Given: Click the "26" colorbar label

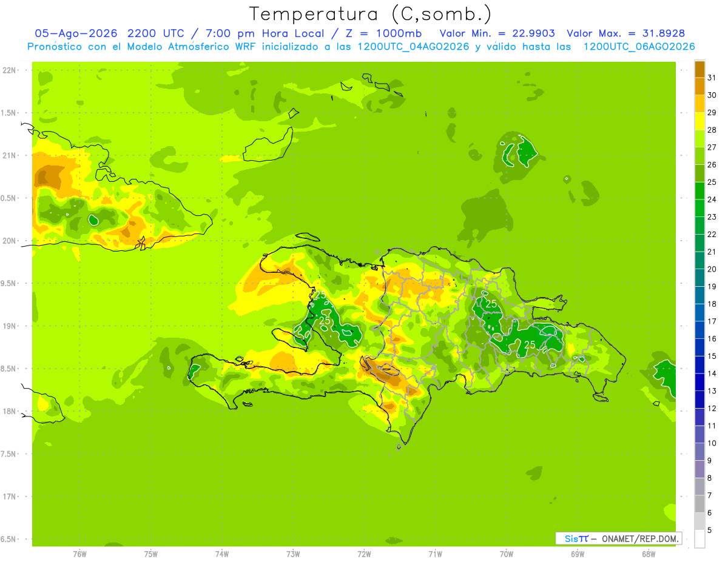Looking at the screenshot, I should click(x=712, y=164).
